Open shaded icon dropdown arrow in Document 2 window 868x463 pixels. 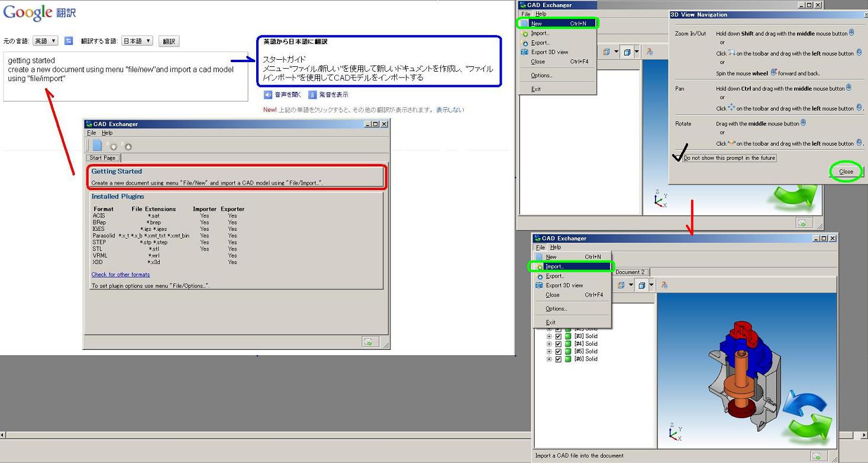(x=651, y=285)
